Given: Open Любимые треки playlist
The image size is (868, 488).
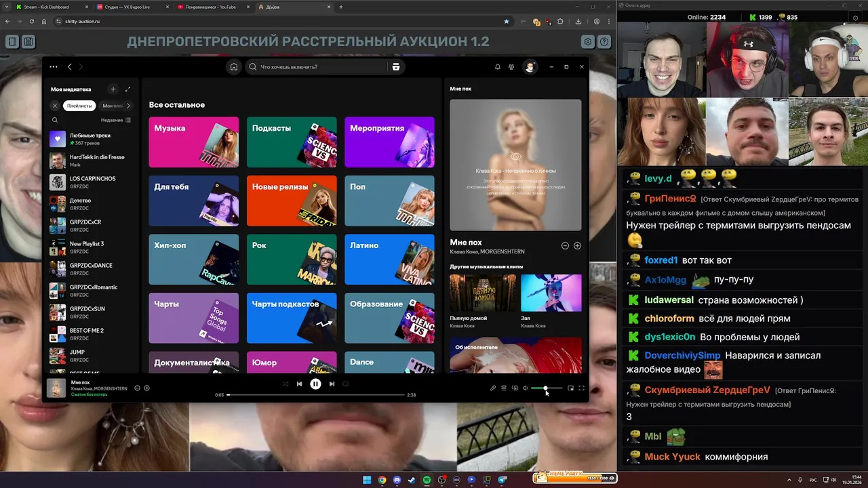Looking at the screenshot, I should pyautogui.click(x=91, y=139).
